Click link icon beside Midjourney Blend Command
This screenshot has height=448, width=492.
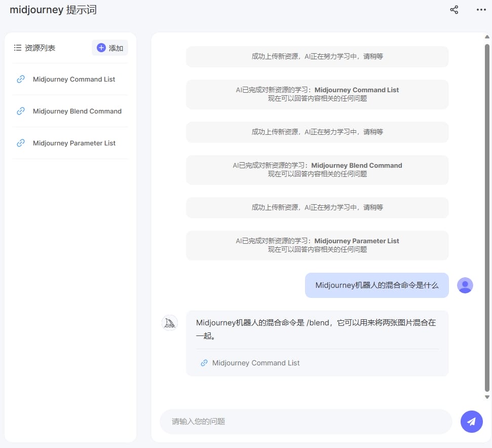point(21,111)
